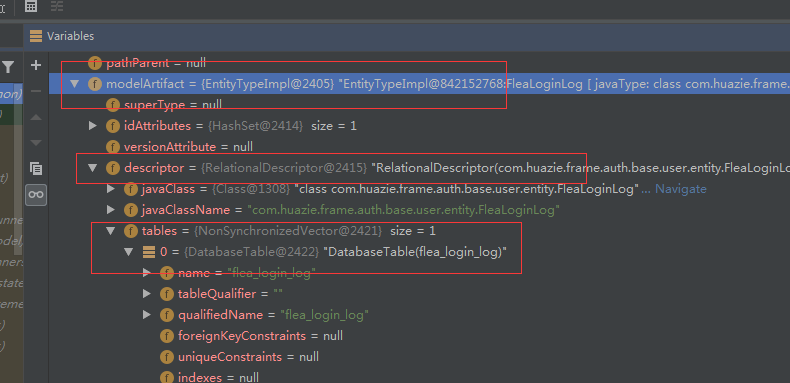Screen dimensions: 790x383
Task: Click the Duplicate Watch copy icon
Action: pos(36,168)
